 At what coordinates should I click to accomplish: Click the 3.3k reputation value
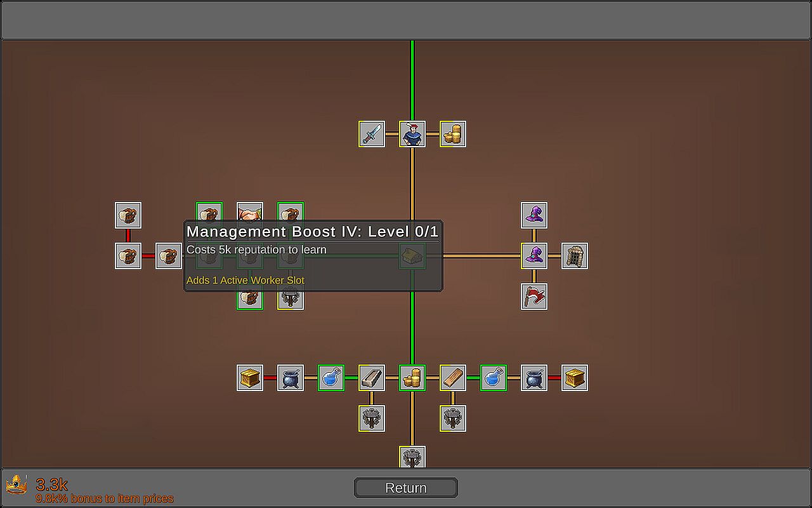click(52, 485)
